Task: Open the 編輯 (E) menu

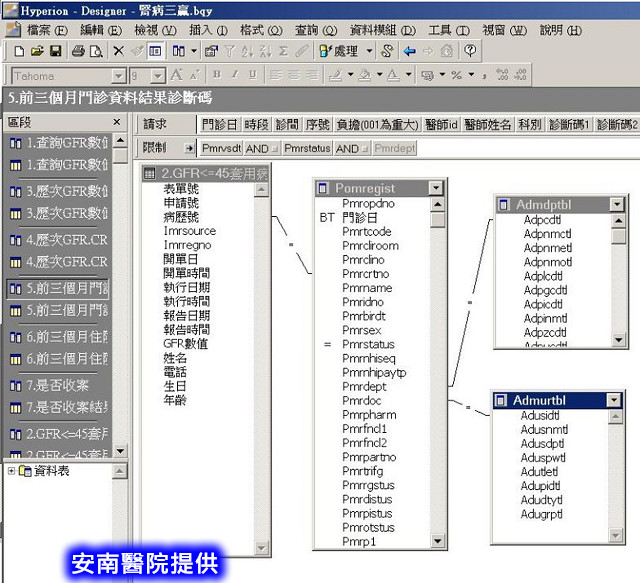Action: pos(101,30)
